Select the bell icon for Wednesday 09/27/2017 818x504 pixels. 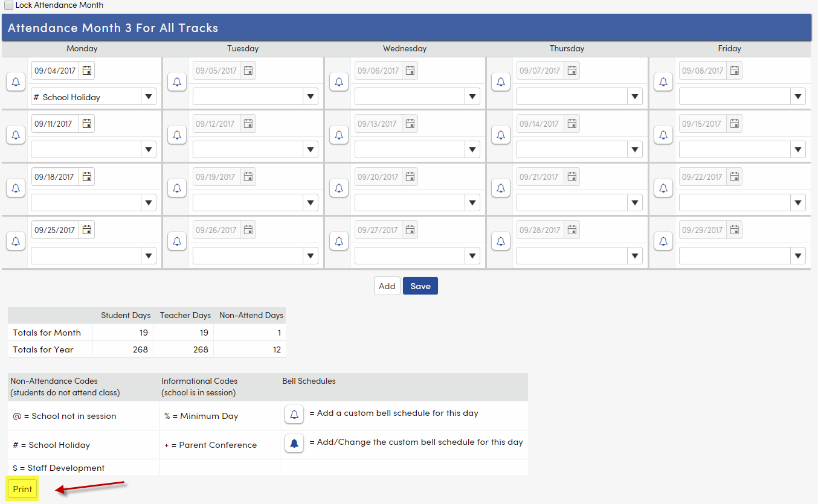(x=339, y=241)
